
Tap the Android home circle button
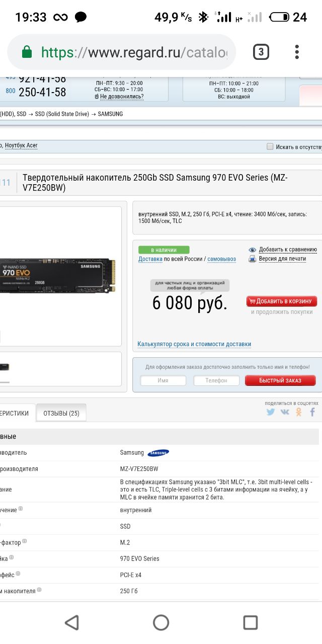[161, 622]
